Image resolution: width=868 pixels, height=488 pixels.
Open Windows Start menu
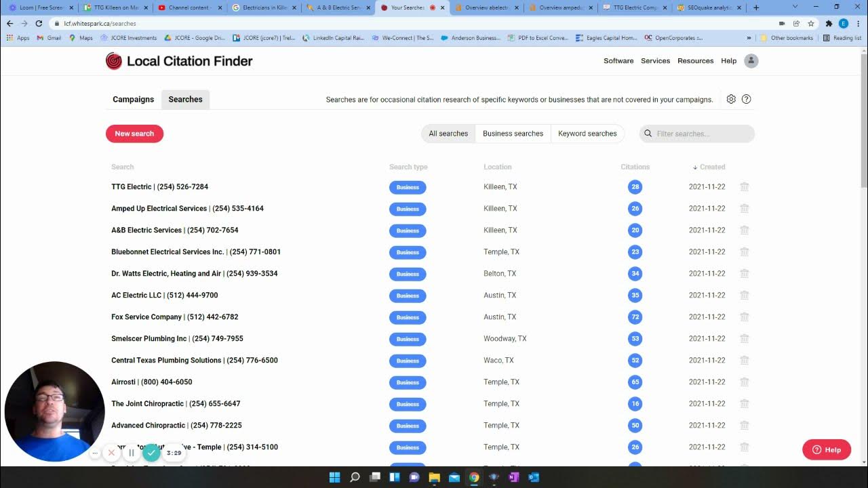[x=334, y=477]
